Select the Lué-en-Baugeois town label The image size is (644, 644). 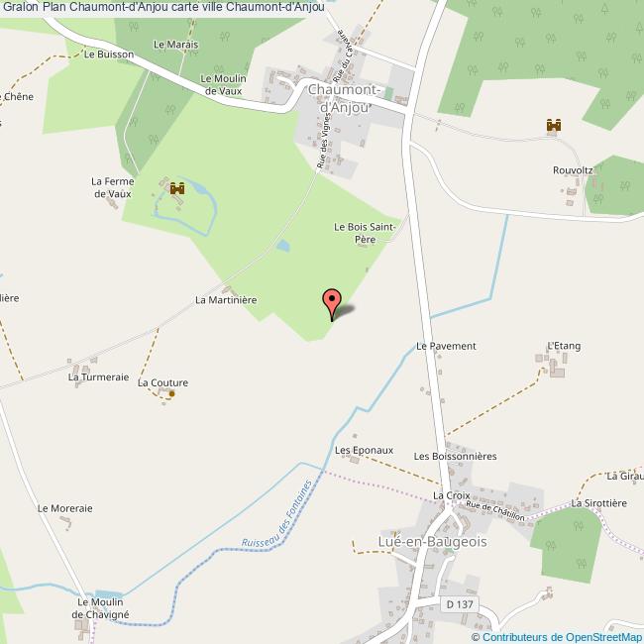[x=432, y=541]
